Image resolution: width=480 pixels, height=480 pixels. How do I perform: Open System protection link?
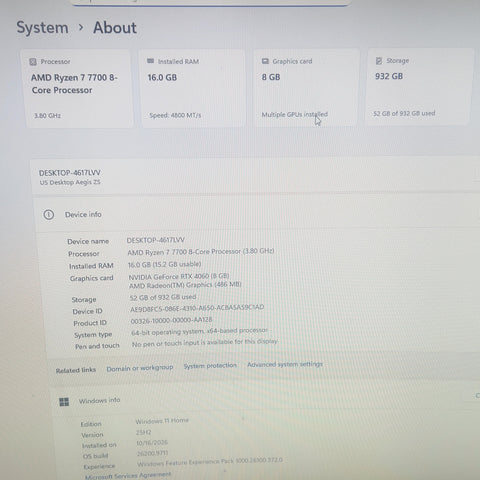210,366
